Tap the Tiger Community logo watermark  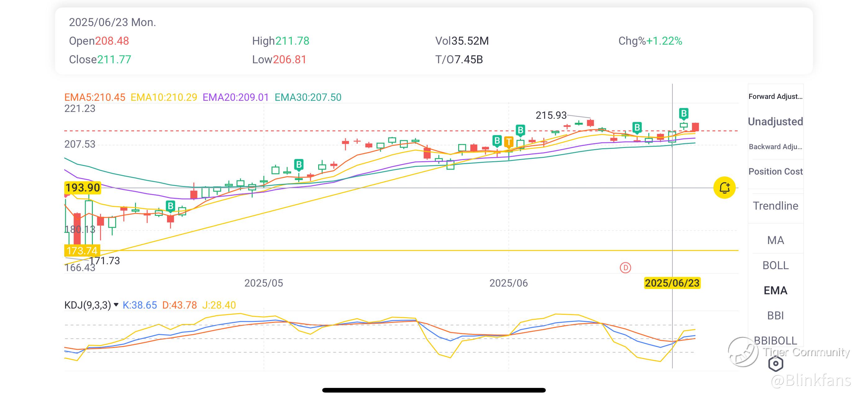click(743, 352)
